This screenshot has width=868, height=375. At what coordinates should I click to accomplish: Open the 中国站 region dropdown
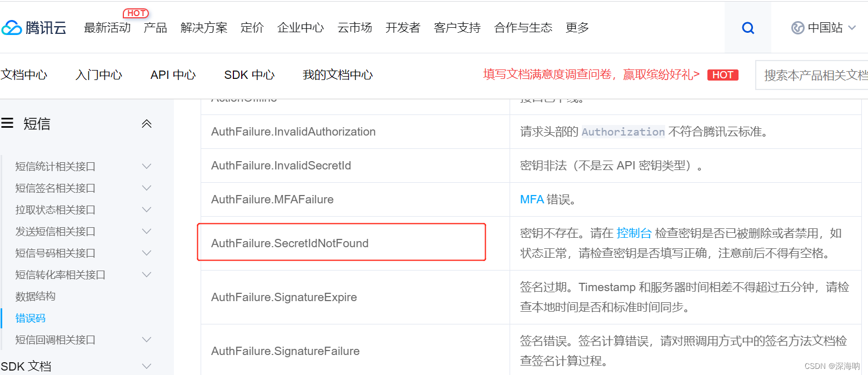(x=824, y=27)
